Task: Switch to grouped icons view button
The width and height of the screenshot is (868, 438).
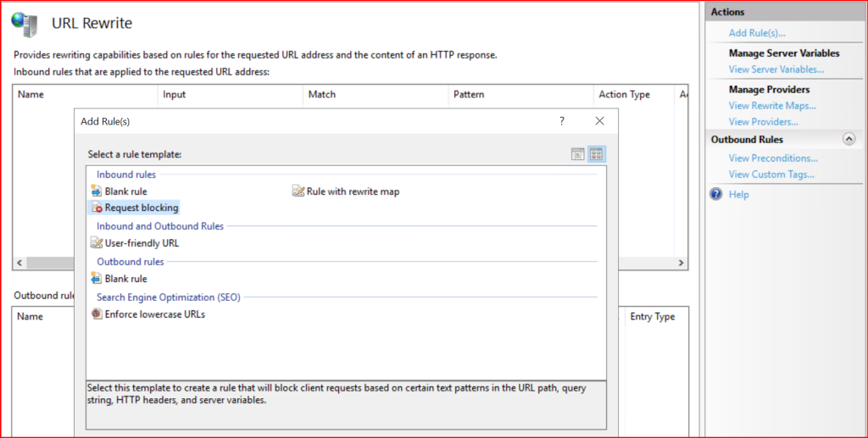Action: coord(596,154)
